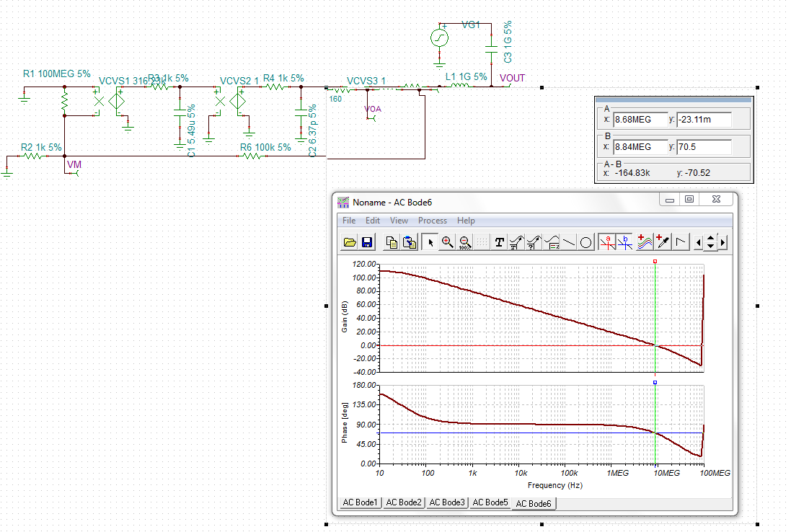Select the Line drawing tool
The image size is (791, 532).
[x=569, y=242]
